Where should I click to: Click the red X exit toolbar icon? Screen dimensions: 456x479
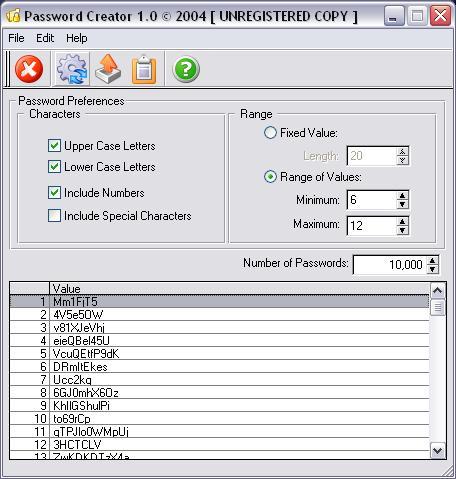click(29, 69)
